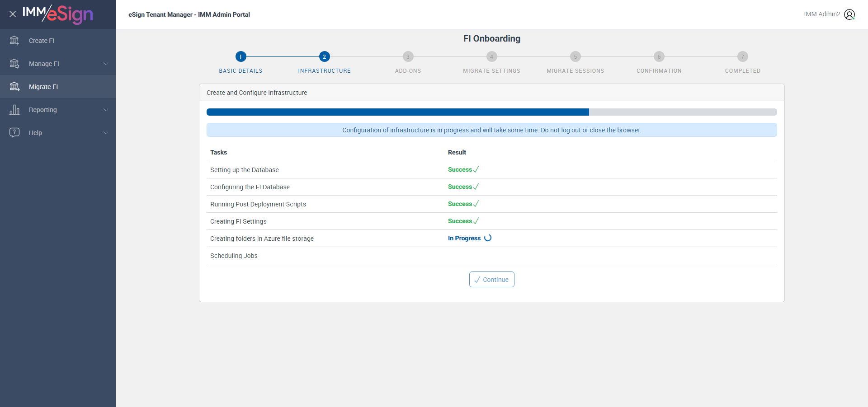Click the Manage FI bank gear icon
This screenshot has height=407, width=868.
(14, 64)
